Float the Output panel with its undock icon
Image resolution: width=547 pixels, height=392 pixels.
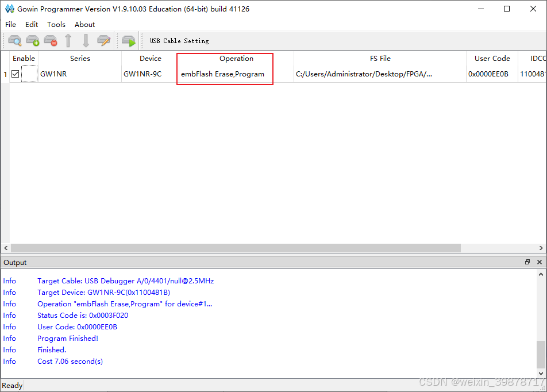pos(527,262)
